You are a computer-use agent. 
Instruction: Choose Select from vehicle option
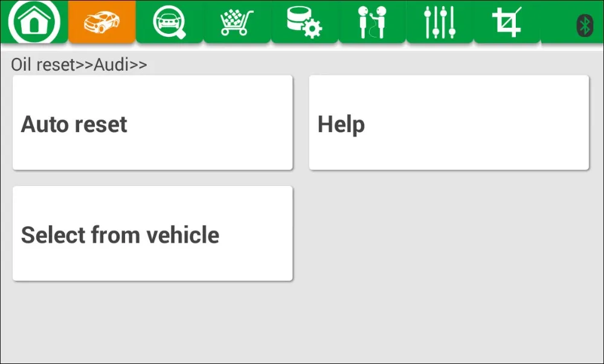coord(120,235)
